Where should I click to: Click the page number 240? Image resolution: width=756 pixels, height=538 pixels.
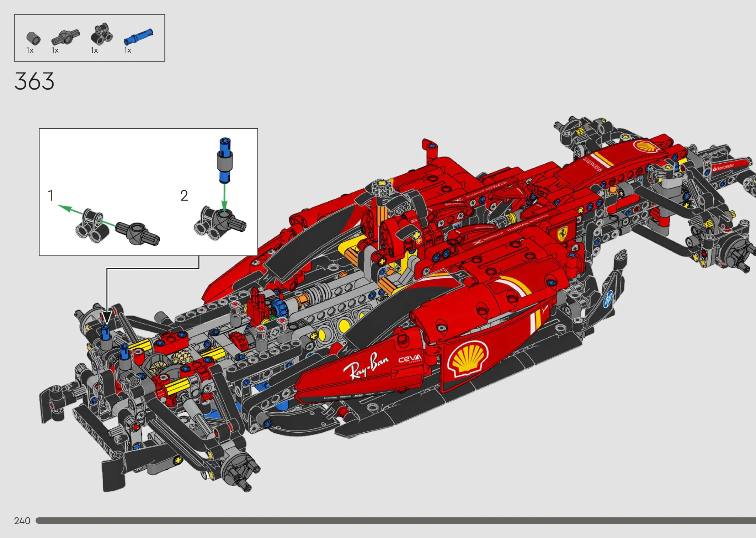click(x=22, y=521)
